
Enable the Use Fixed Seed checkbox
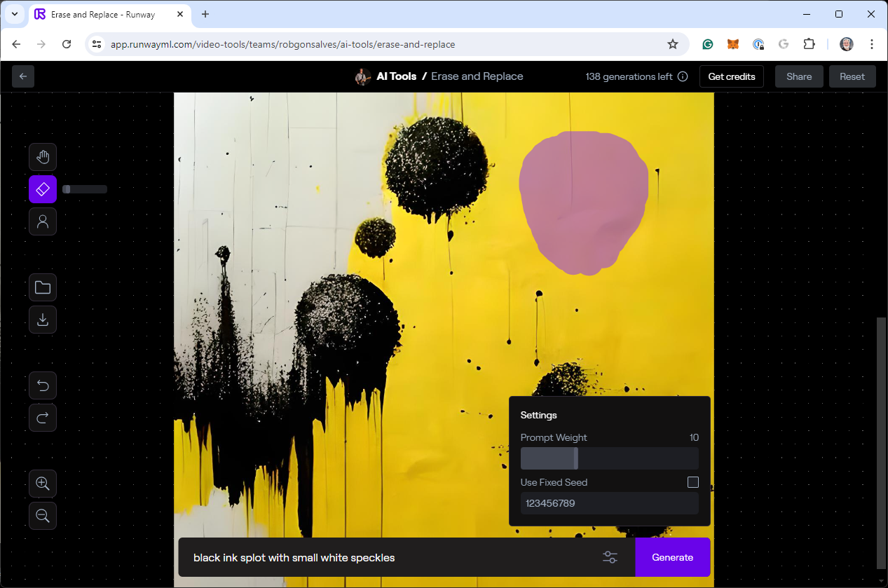tap(692, 482)
